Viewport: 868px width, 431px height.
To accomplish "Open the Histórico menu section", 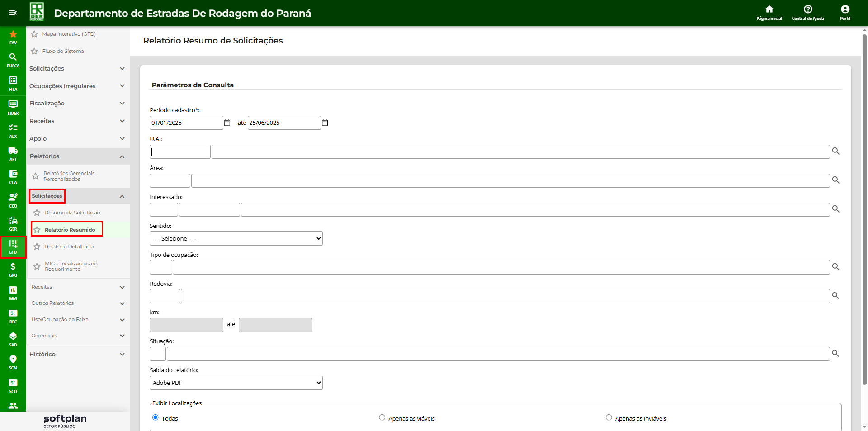I will [77, 354].
